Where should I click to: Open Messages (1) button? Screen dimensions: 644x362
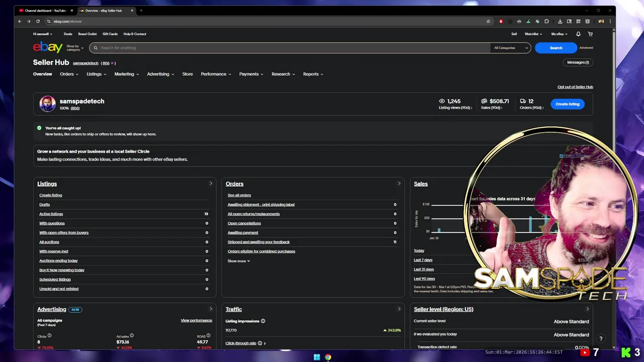[578, 62]
